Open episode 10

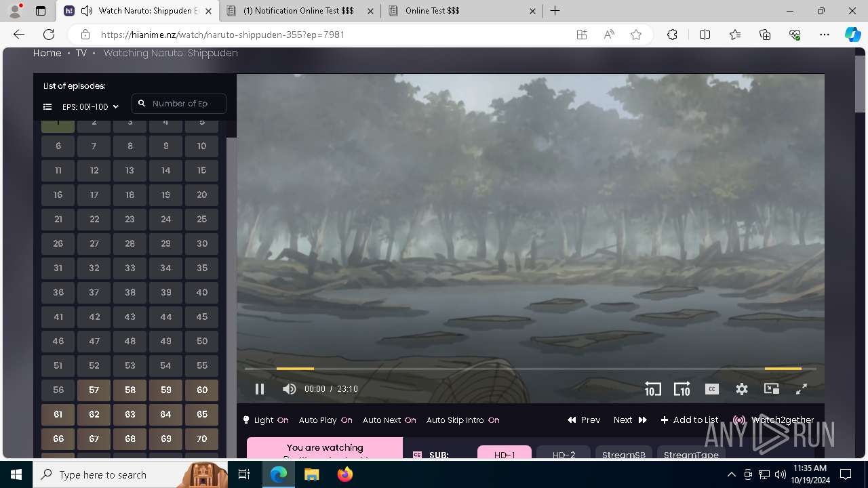201,146
